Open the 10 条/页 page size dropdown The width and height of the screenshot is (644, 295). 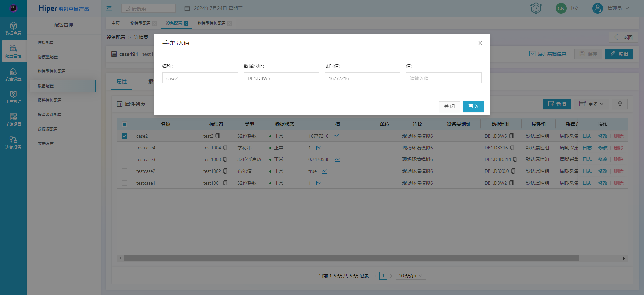411,276
